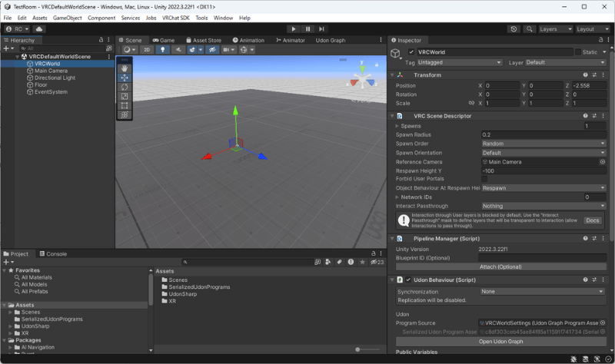This screenshot has height=364, width=615.
Task: Open Synchronization dropdown
Action: click(542, 292)
